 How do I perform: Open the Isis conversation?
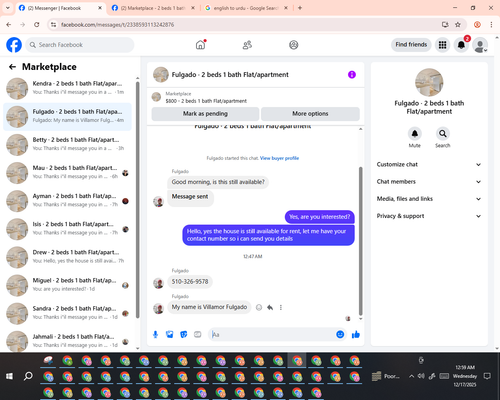(67, 229)
